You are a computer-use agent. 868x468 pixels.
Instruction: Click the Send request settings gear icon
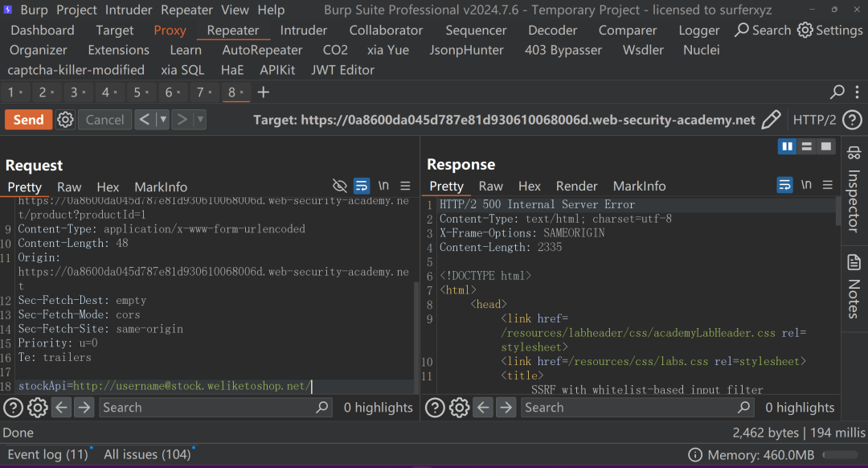click(65, 120)
